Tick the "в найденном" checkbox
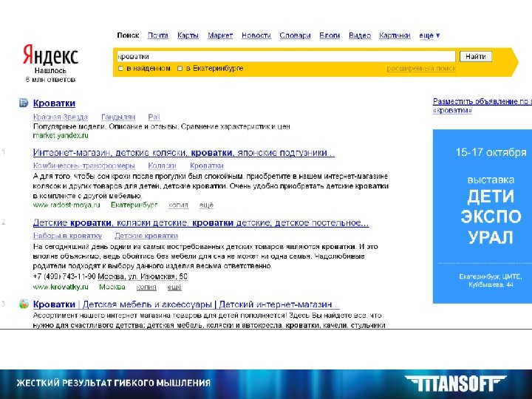 click(x=120, y=69)
